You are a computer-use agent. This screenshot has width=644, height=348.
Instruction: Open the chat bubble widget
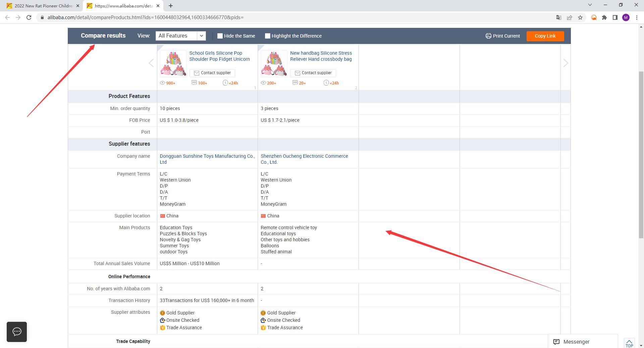(x=17, y=332)
